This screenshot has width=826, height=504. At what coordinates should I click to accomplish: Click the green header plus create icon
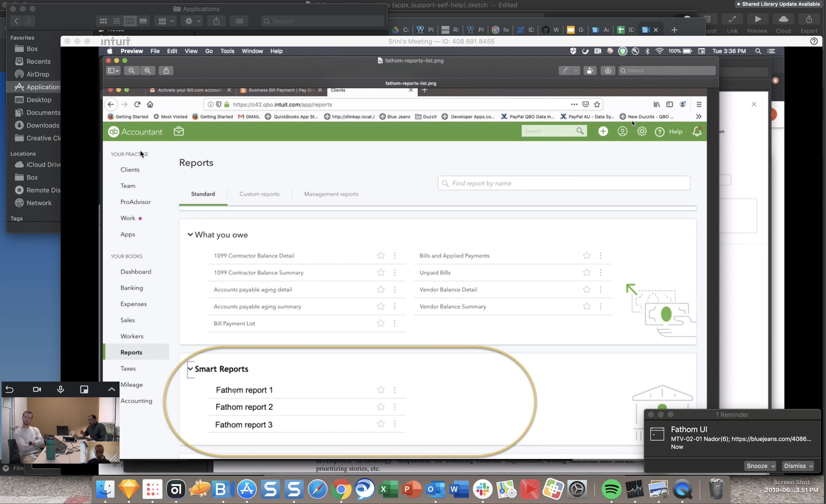tap(603, 131)
